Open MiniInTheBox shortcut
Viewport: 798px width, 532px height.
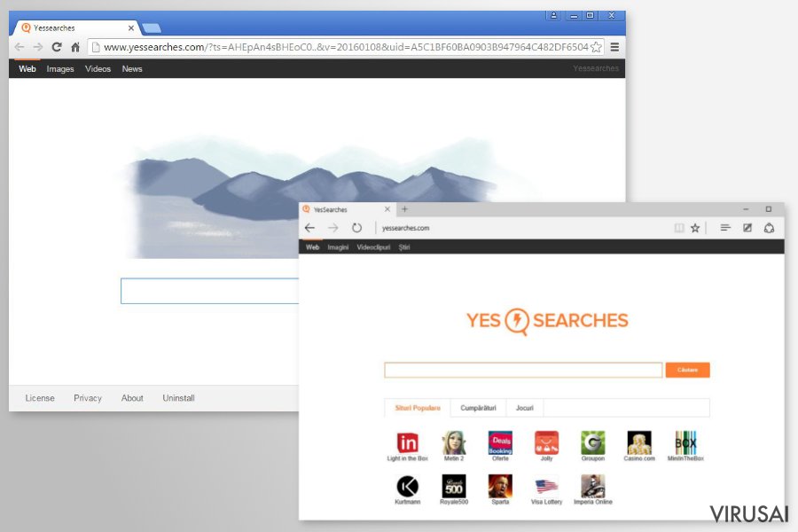685,447
